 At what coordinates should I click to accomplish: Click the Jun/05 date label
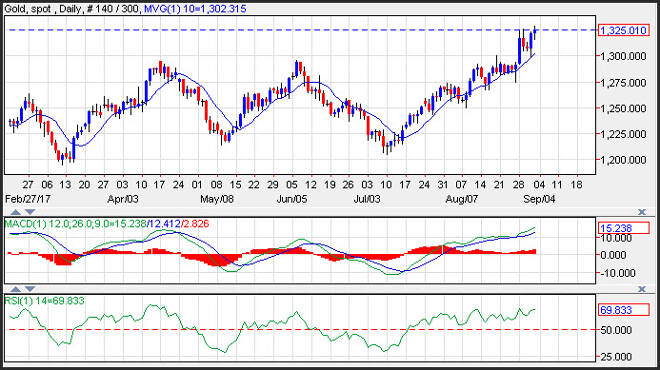[292, 199]
